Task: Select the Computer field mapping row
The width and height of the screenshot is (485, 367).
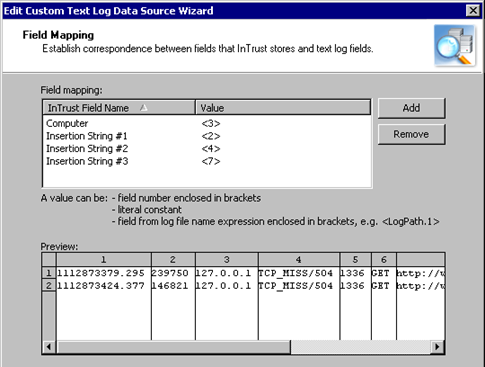Action: coord(207,123)
